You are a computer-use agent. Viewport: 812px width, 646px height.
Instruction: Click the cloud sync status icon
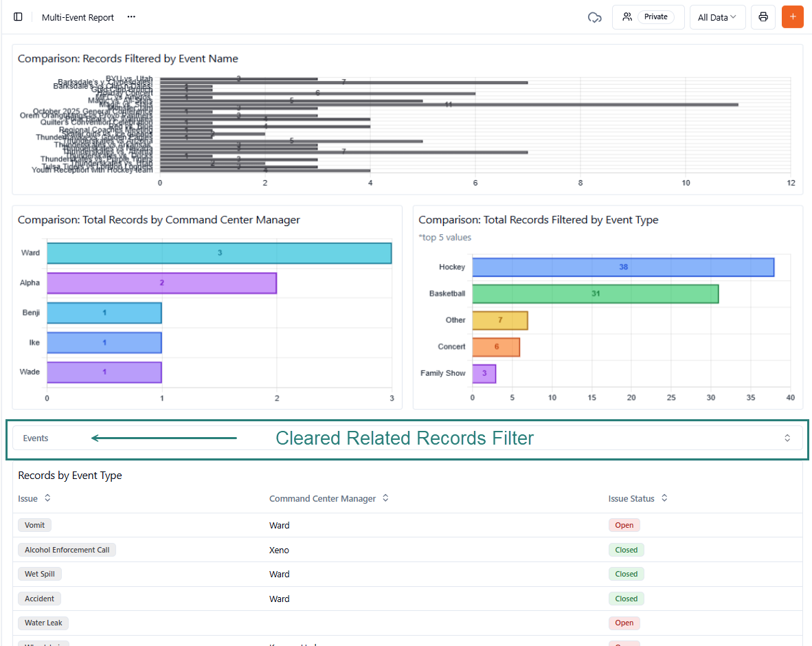coord(595,17)
